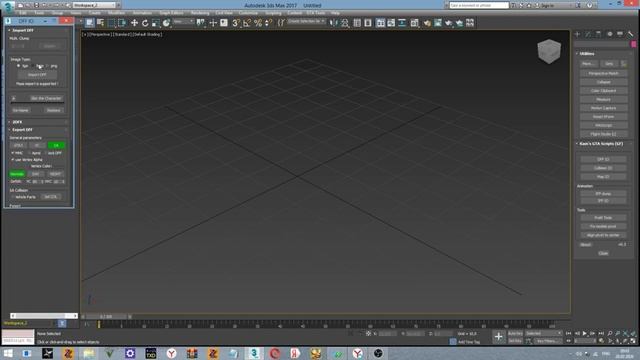Switch to Hierarchy command panel

pos(598,34)
